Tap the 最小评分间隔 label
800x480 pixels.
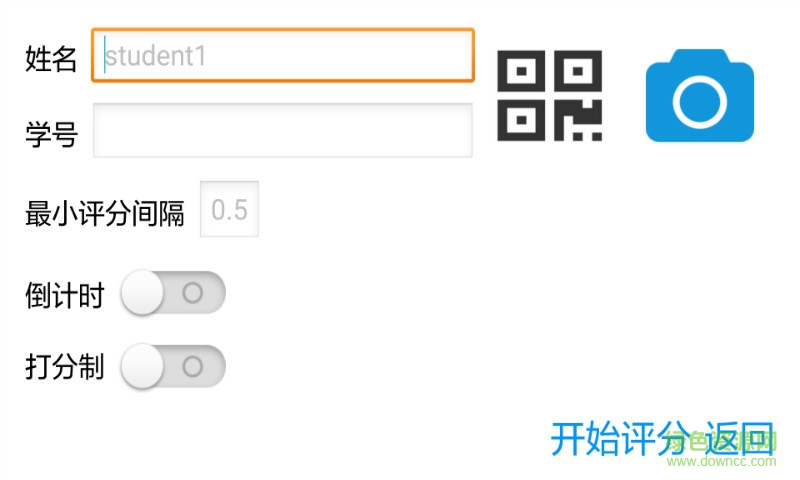coord(105,213)
